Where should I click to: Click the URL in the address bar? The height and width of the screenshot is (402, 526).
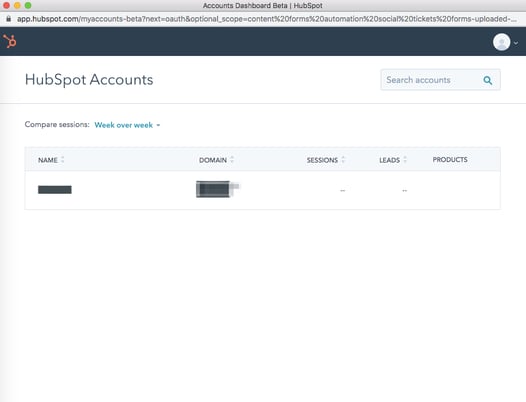(267, 19)
